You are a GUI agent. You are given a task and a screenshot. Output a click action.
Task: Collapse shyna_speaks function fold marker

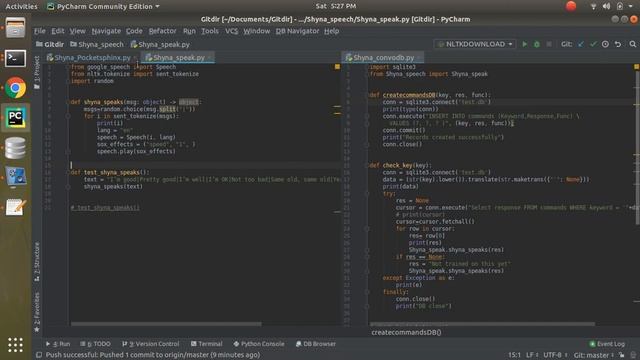point(68,102)
